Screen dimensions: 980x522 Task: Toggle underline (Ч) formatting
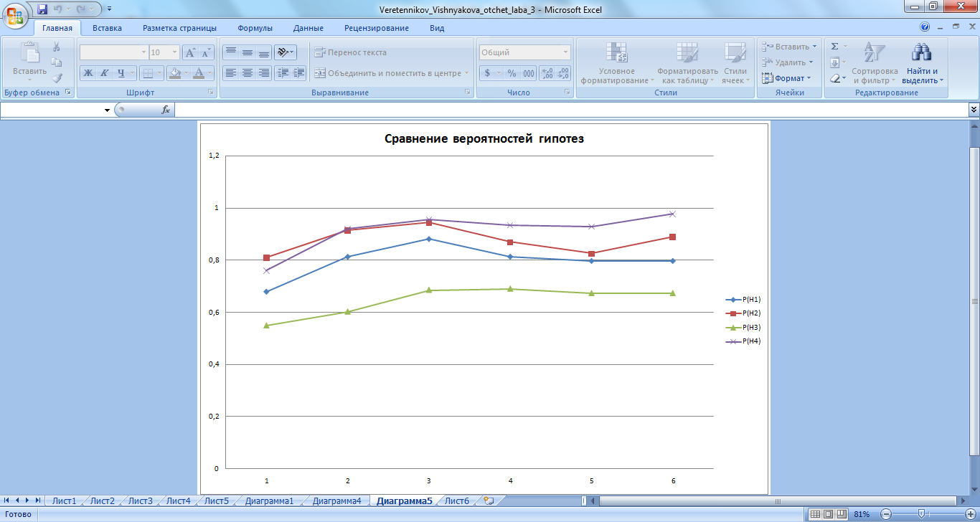[121, 72]
